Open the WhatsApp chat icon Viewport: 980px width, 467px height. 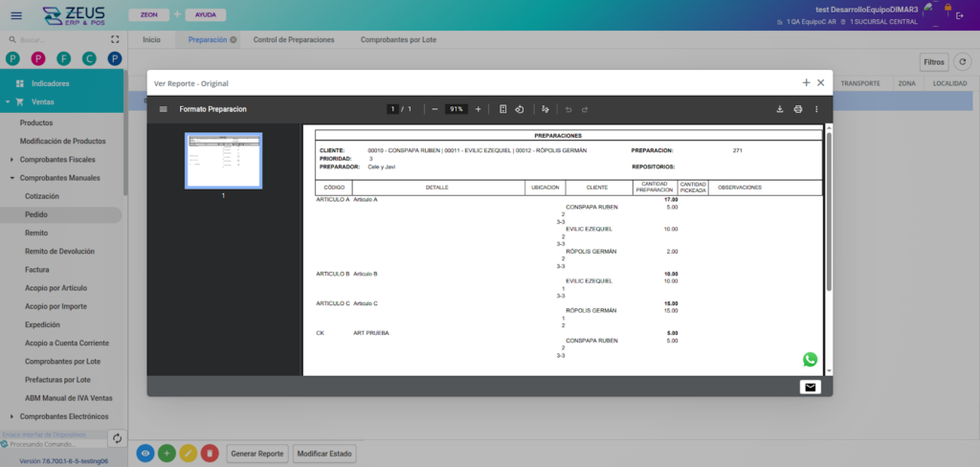(x=811, y=360)
